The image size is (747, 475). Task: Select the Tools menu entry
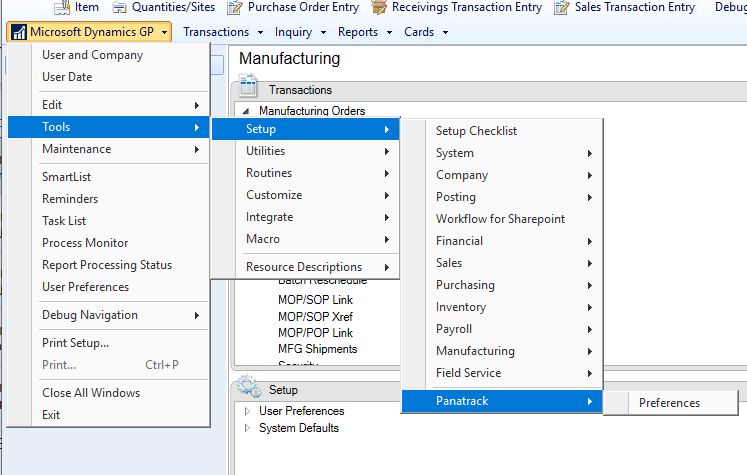109,127
